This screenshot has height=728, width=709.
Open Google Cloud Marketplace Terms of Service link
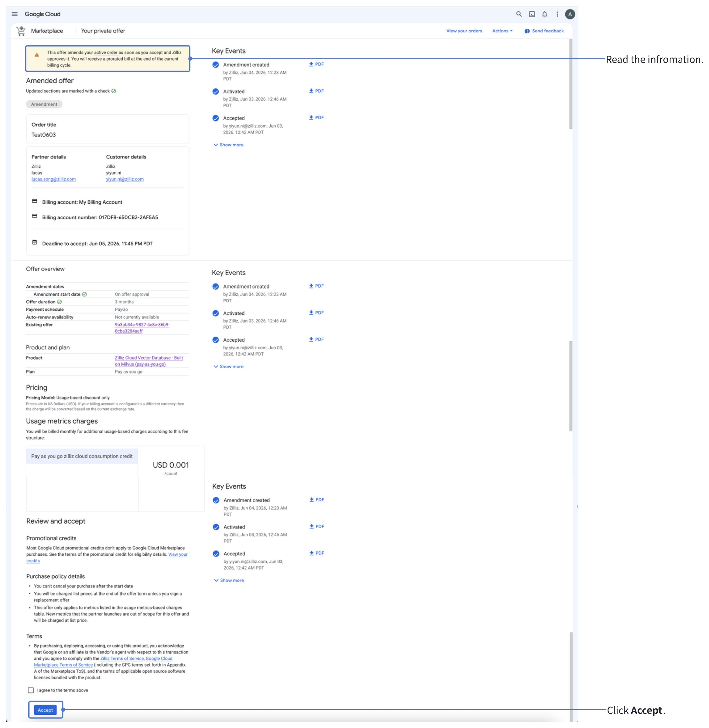click(103, 662)
